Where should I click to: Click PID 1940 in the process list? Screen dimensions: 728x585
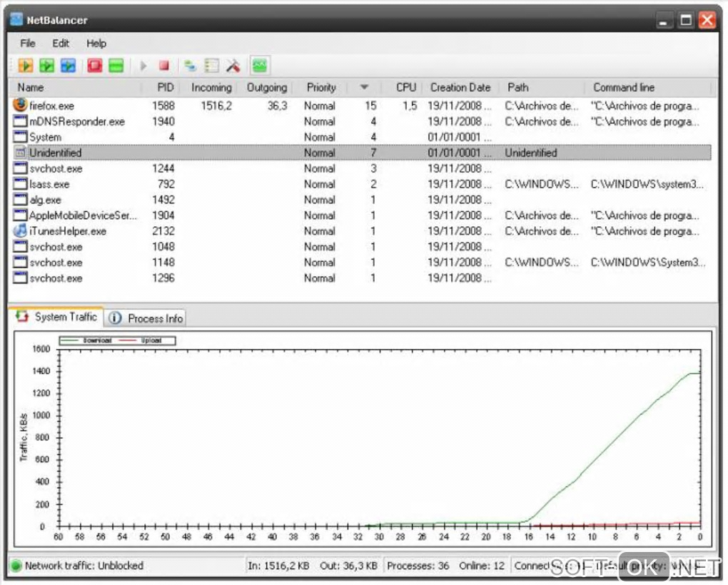[163, 121]
